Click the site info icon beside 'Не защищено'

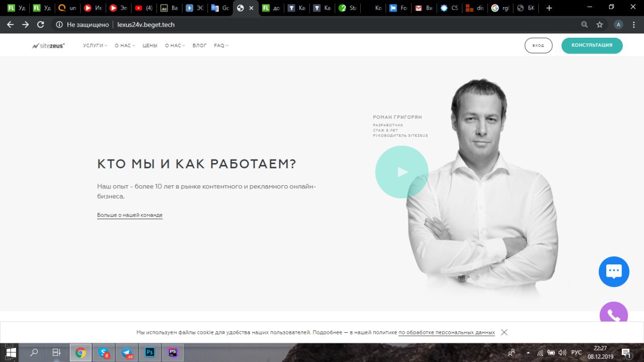click(59, 24)
